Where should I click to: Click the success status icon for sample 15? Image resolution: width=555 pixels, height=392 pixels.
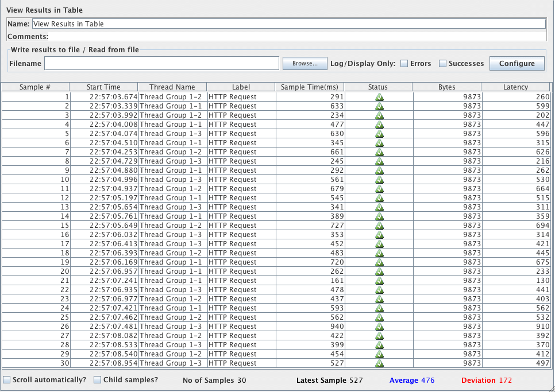click(379, 226)
